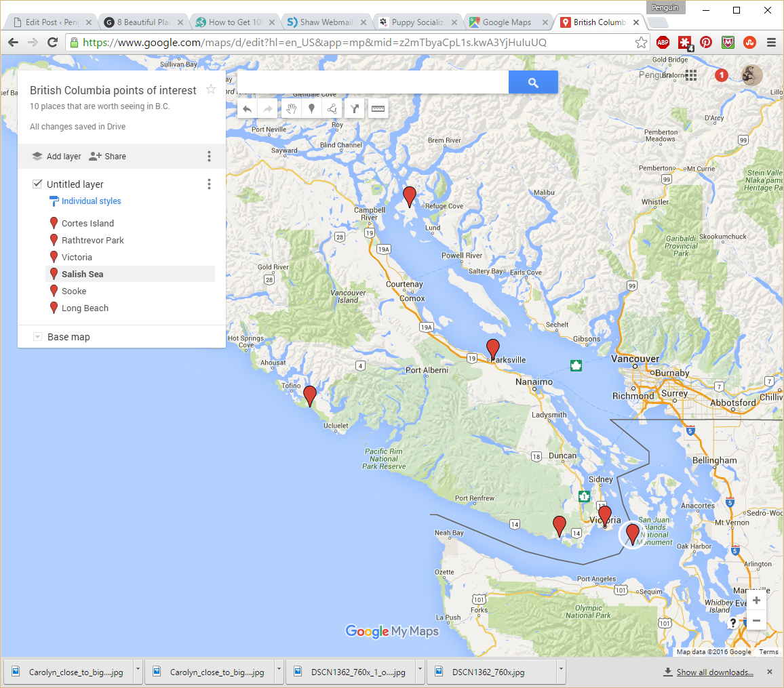Switch to the 8 Beautiful Places tab
The image size is (784, 688).
point(143,22)
